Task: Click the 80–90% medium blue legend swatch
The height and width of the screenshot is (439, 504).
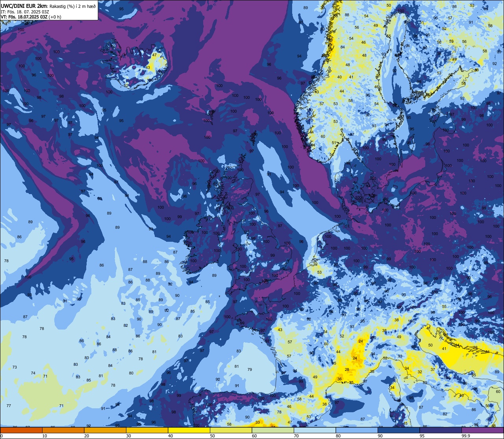Action: (x=357, y=430)
